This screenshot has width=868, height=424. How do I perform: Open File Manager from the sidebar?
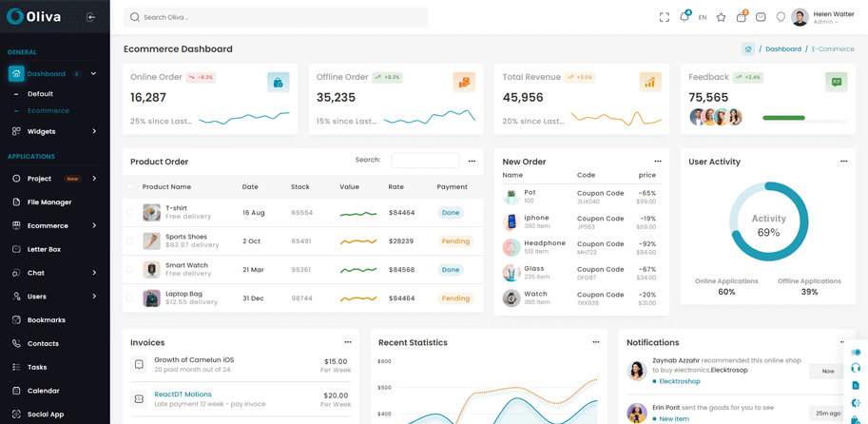[49, 202]
